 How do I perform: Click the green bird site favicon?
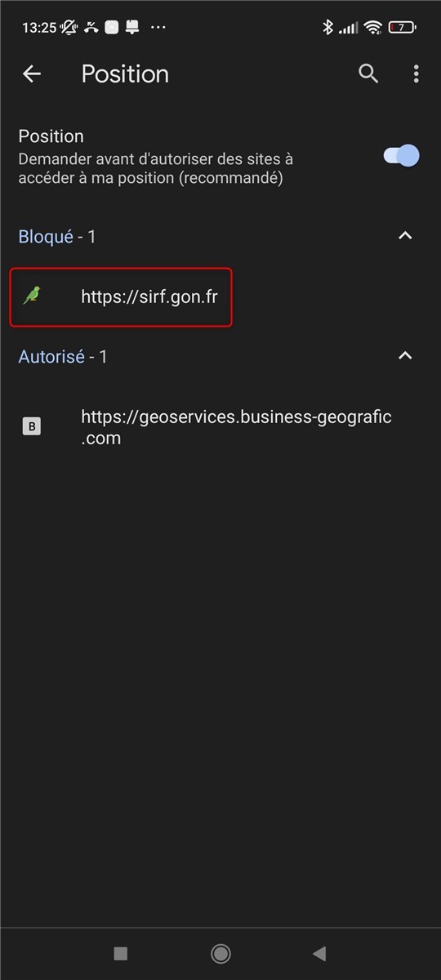click(32, 296)
